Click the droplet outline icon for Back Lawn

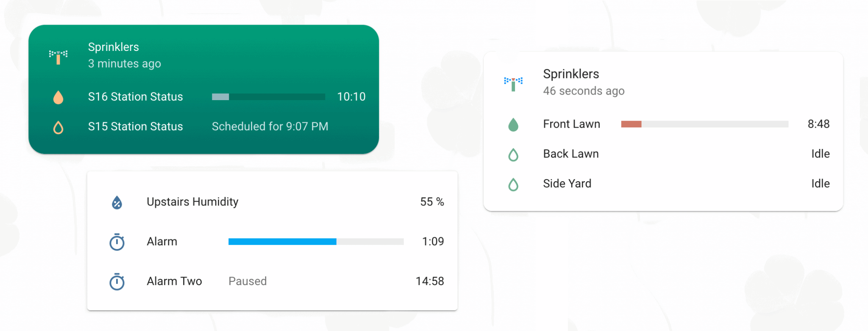(513, 154)
